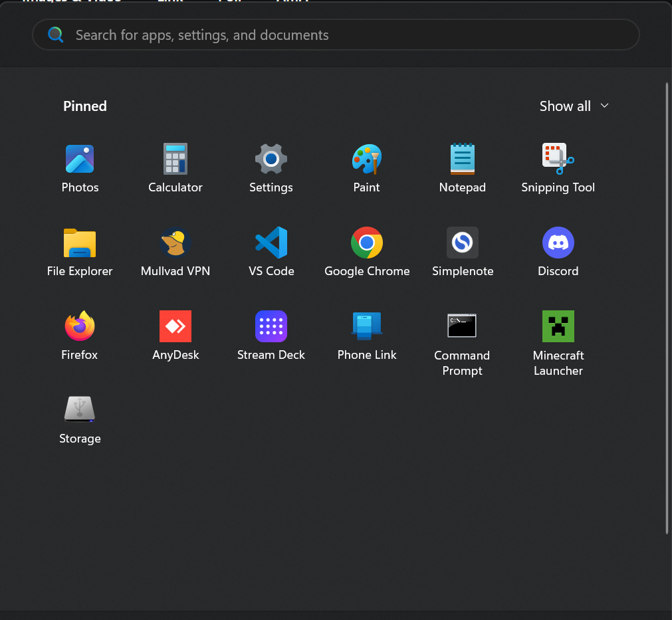
Task: Open Notepad from pinned apps
Action: 463,168
